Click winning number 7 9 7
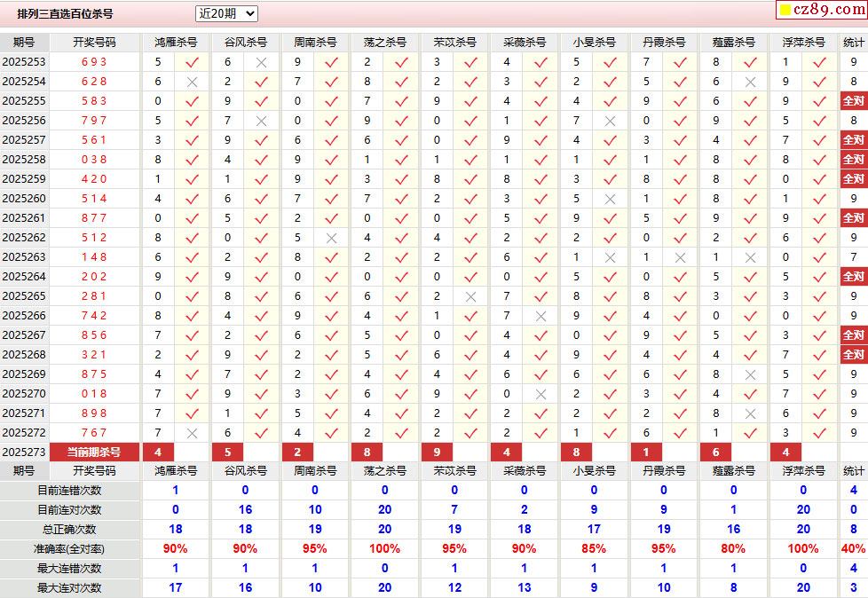 (x=94, y=121)
